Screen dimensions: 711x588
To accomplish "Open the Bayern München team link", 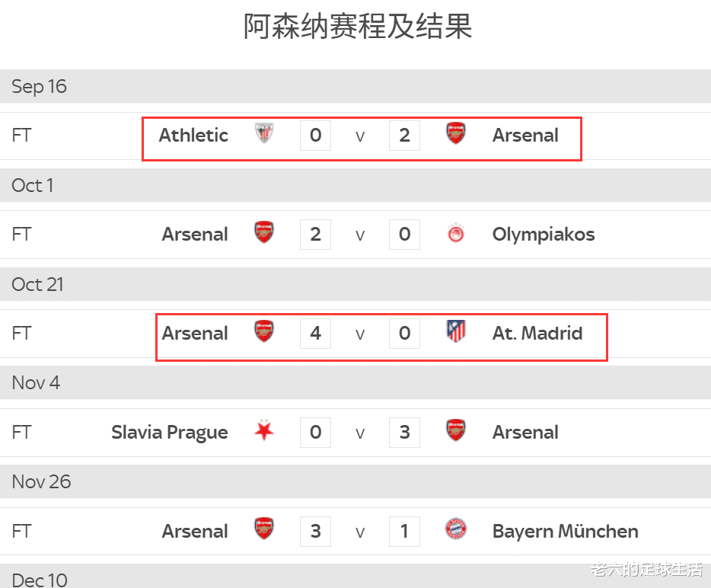I will click(566, 531).
